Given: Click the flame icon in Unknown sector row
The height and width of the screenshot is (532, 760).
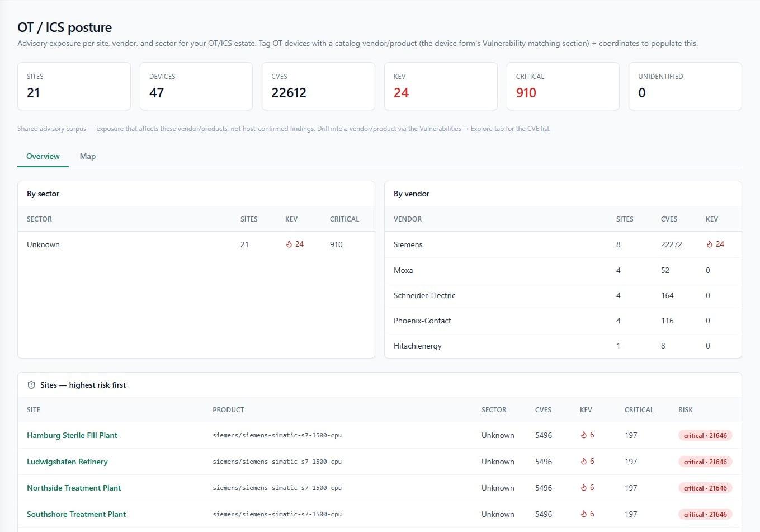Looking at the screenshot, I should pos(289,244).
